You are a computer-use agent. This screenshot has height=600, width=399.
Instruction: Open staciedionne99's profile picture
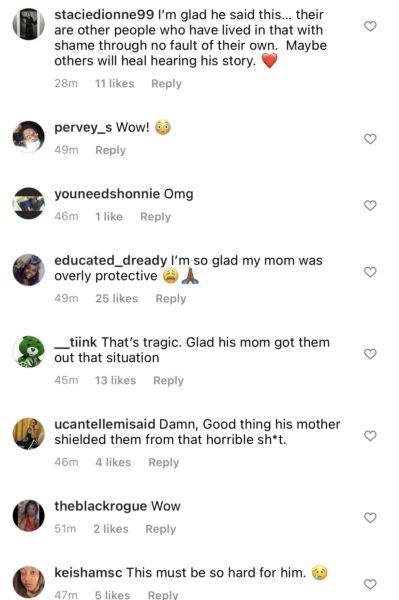coord(29,24)
